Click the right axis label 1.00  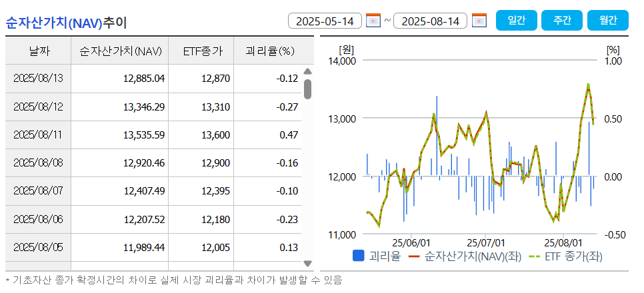point(613,61)
